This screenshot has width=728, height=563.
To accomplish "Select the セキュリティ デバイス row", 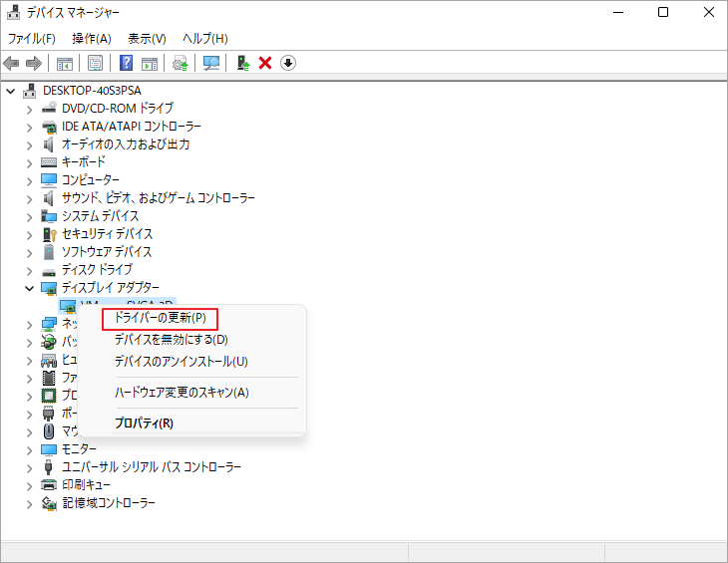I will (x=107, y=234).
